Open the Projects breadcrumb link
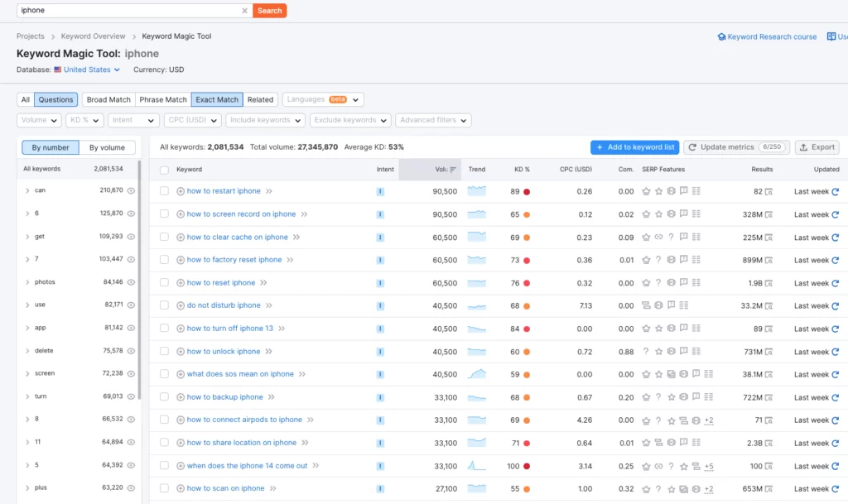 point(31,36)
